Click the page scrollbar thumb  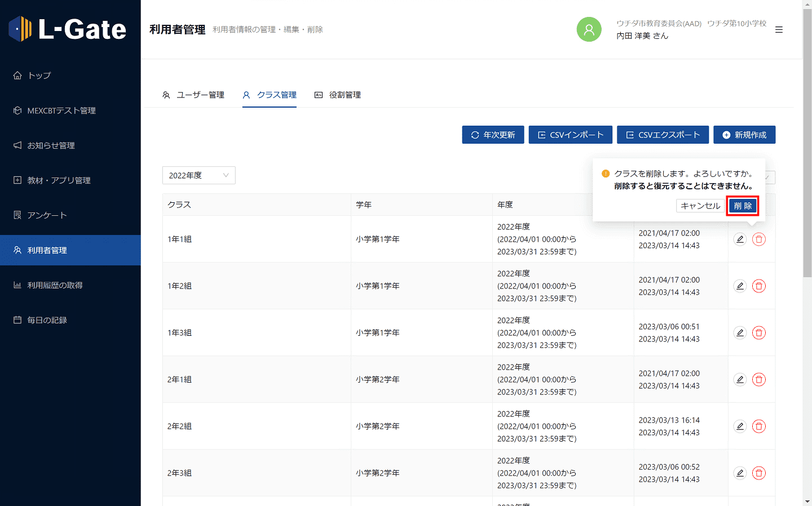[x=807, y=143]
